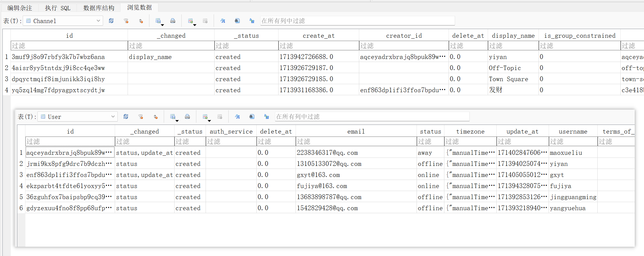Image resolution: width=644 pixels, height=256 pixels.
Task: Focus Channel all-columns filter field
Action: pyautogui.click(x=357, y=21)
